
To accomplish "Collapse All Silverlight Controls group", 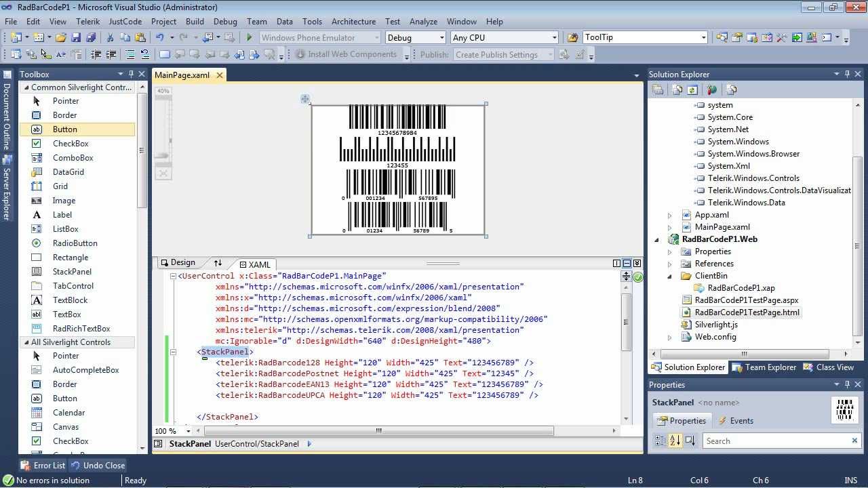I will coord(26,342).
